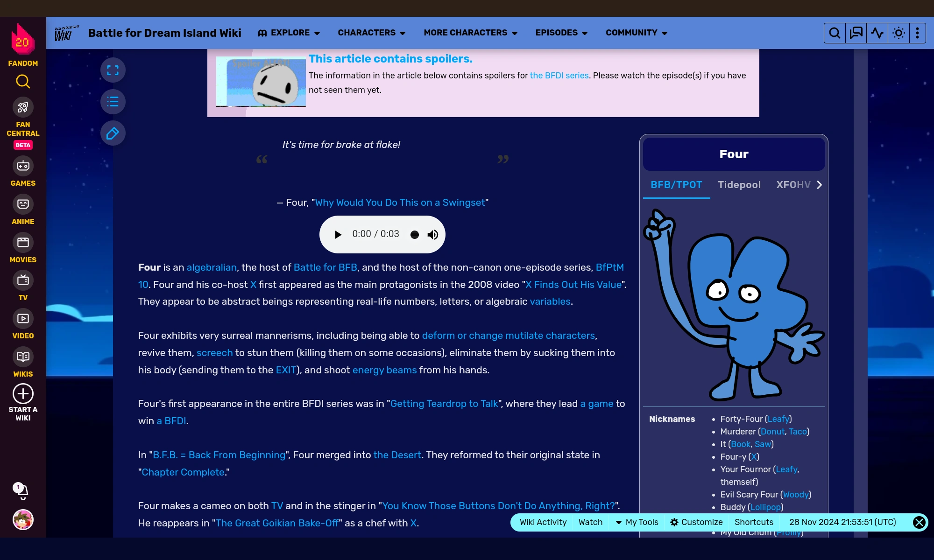934x560 pixels.
Task: Open Fan Central rocket icon
Action: (x=23, y=108)
